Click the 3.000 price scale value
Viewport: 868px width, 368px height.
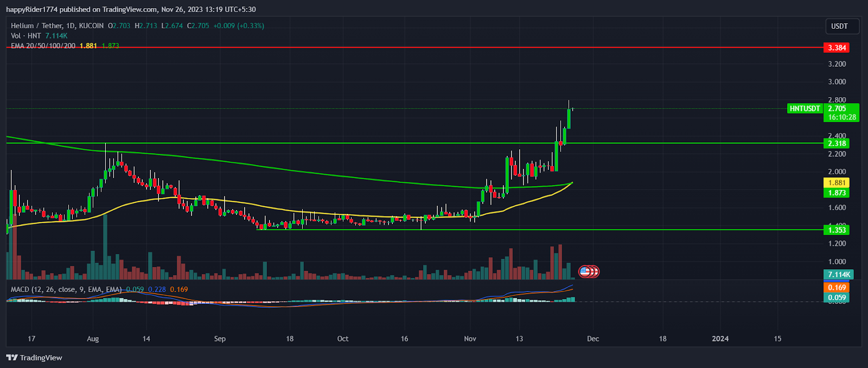[837, 82]
